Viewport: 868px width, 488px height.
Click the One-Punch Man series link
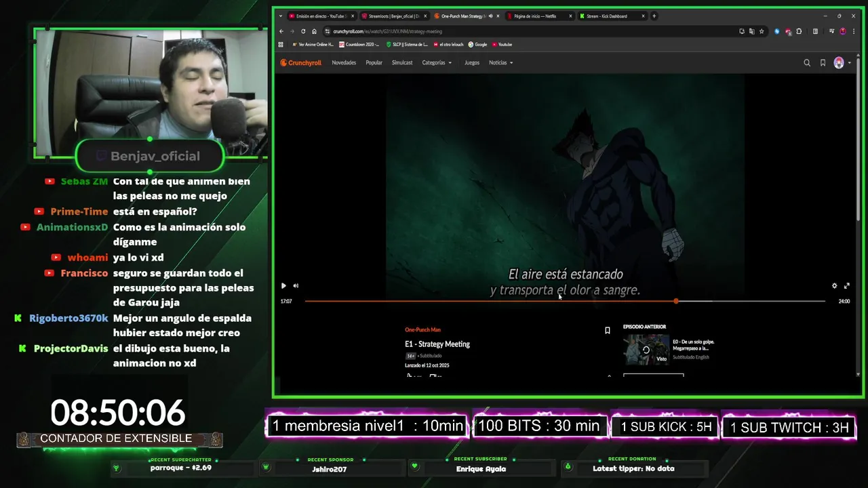pos(422,330)
